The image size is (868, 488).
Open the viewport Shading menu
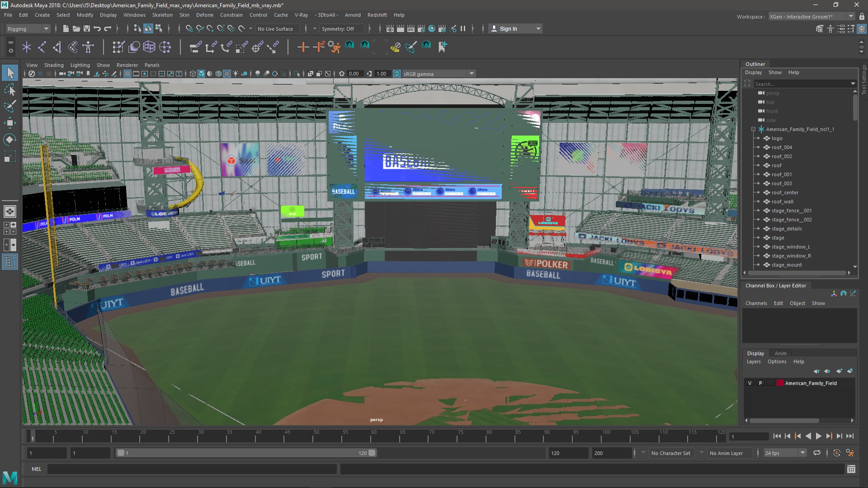tap(54, 65)
